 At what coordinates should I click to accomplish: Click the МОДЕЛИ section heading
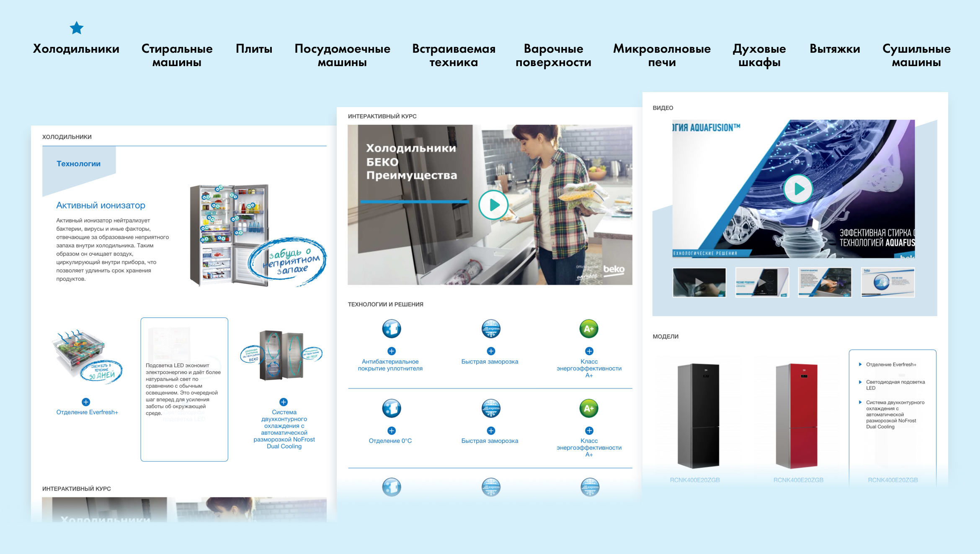pos(665,336)
